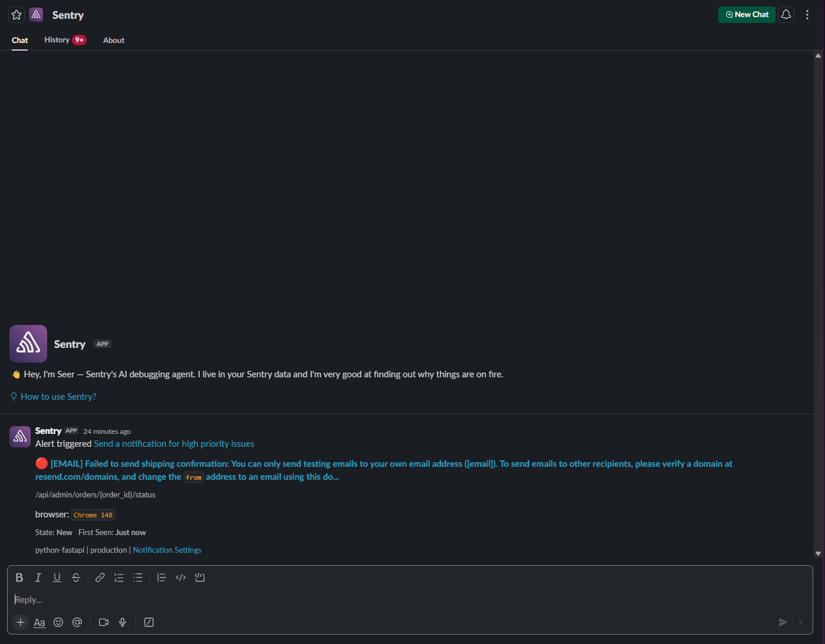This screenshot has height=644, width=825.
Task: Record an audio clip
Action: 122,622
